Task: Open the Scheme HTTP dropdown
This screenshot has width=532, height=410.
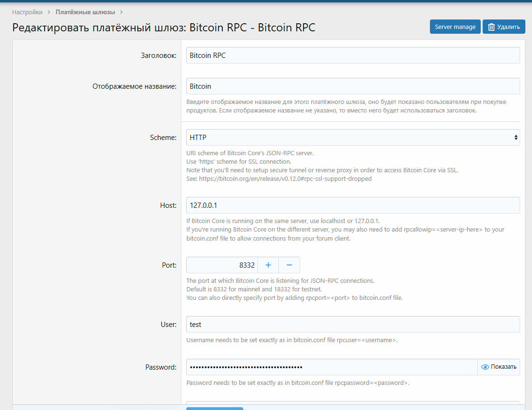Action: coord(353,137)
